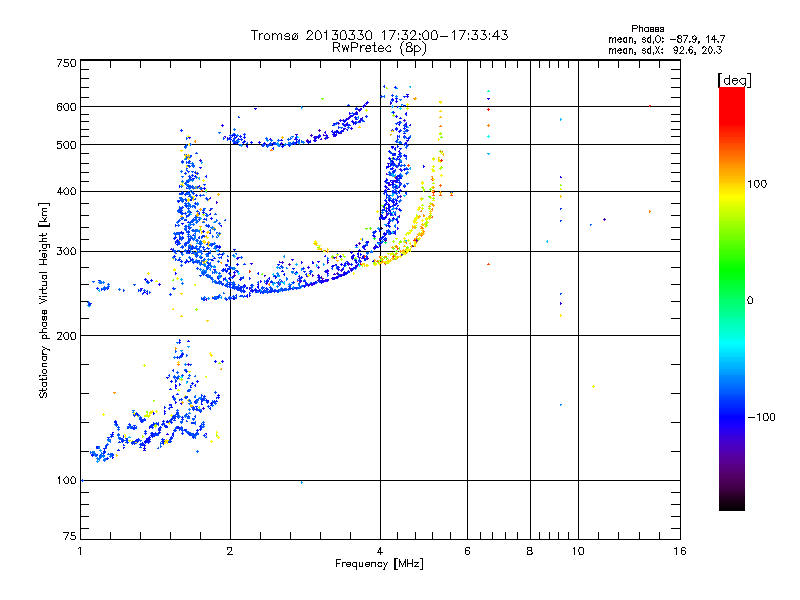
Task: Click the x-axis '16' tick label
Action: coord(680,551)
